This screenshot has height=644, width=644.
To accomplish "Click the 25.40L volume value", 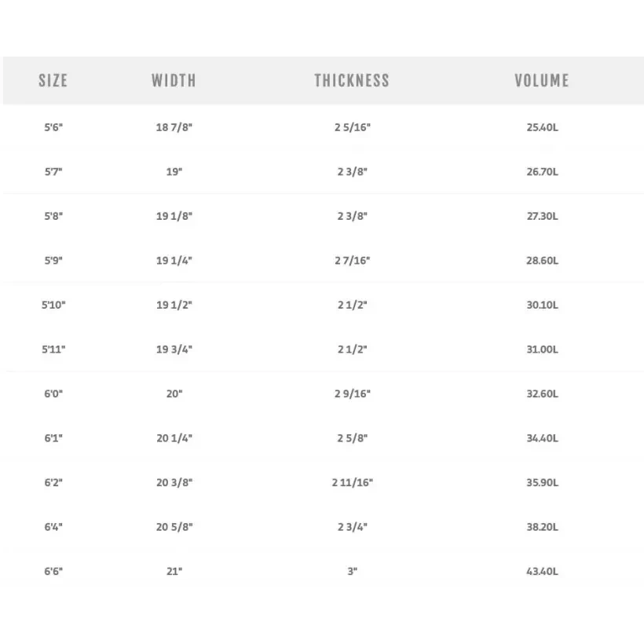I will (x=542, y=127).
